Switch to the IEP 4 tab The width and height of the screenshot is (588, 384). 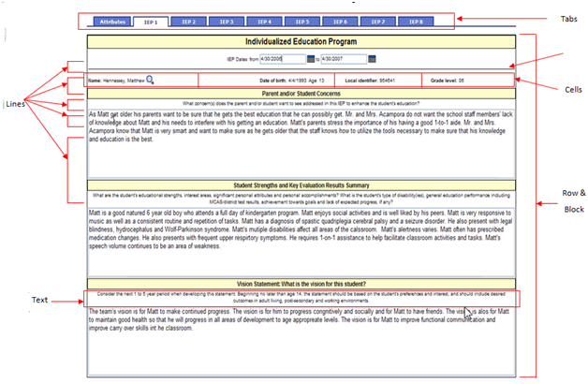pos(265,20)
